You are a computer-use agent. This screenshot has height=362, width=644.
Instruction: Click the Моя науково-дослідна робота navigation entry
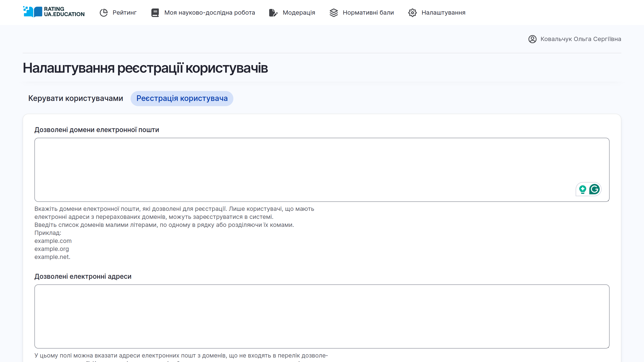click(x=210, y=12)
